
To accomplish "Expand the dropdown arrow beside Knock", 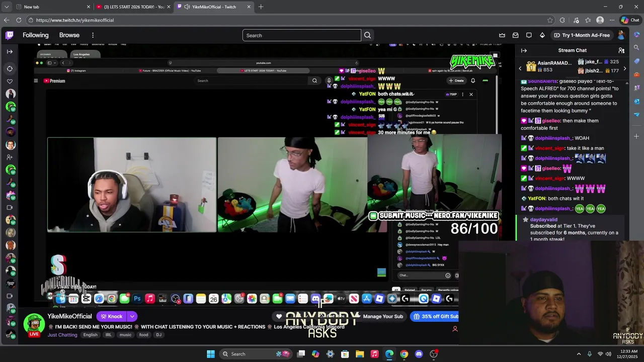I will click(132, 316).
